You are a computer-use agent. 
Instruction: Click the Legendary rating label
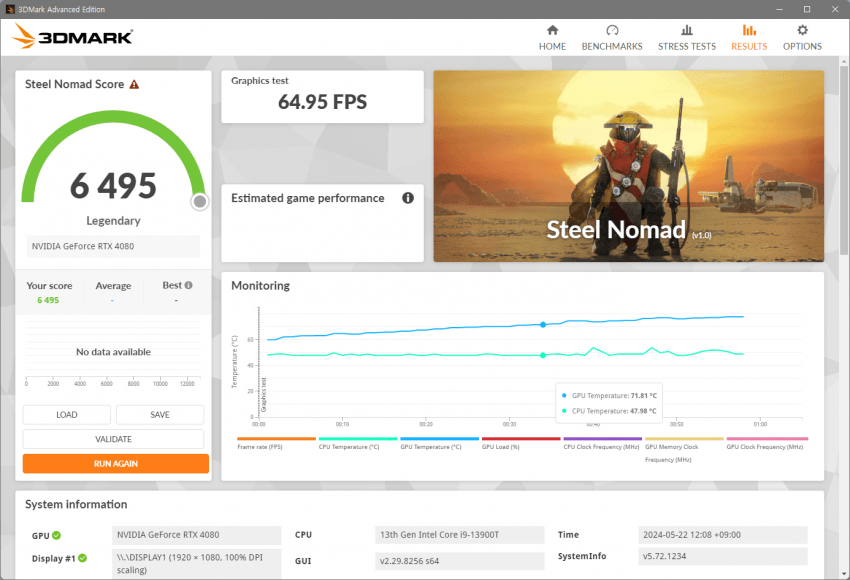tap(113, 221)
